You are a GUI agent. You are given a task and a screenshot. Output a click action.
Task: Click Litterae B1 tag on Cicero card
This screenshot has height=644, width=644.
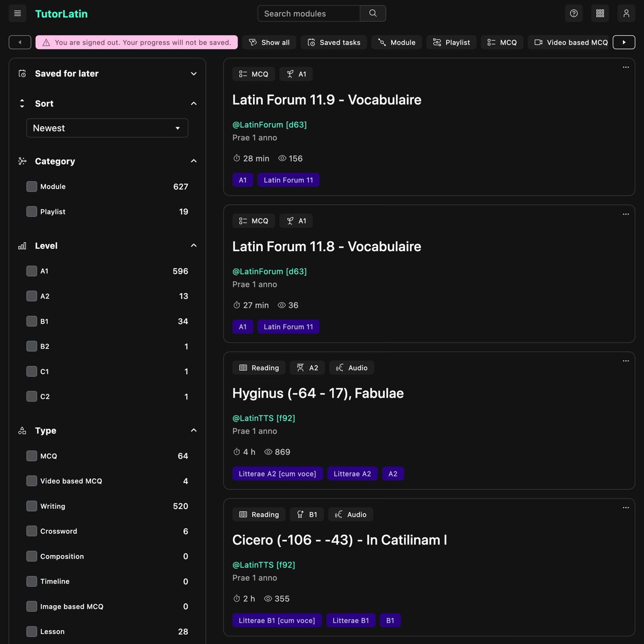tap(351, 620)
